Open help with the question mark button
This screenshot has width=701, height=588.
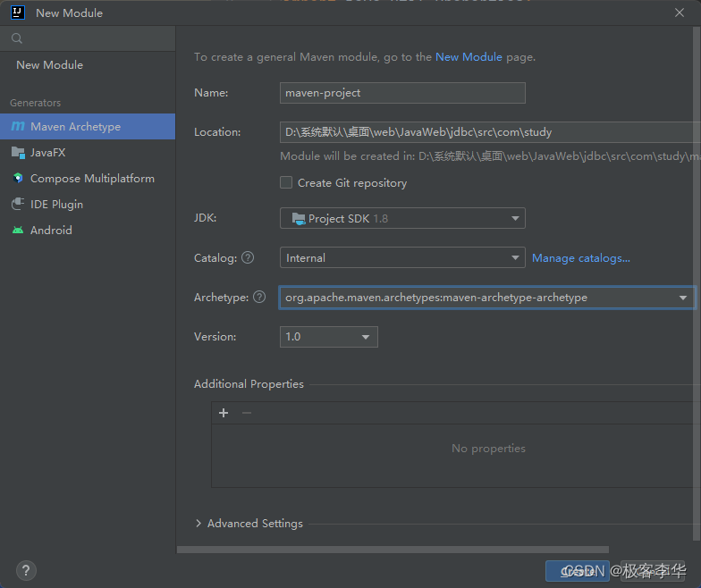pos(26,570)
